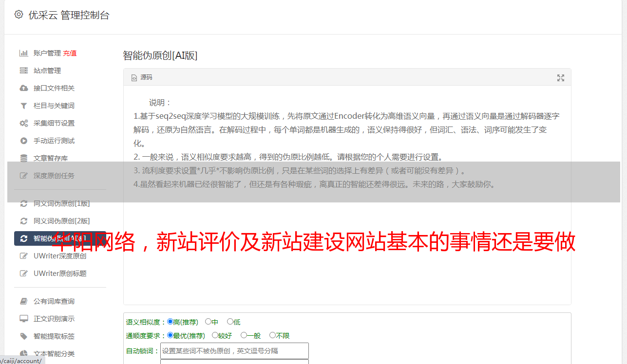Click the 自动锁词 input field
627x364 pixels.
click(234, 351)
